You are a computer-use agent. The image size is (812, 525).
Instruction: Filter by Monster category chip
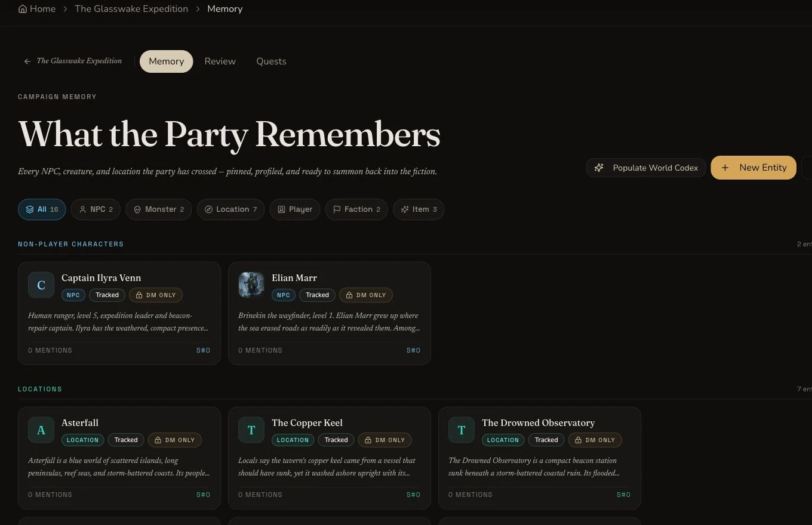(158, 209)
